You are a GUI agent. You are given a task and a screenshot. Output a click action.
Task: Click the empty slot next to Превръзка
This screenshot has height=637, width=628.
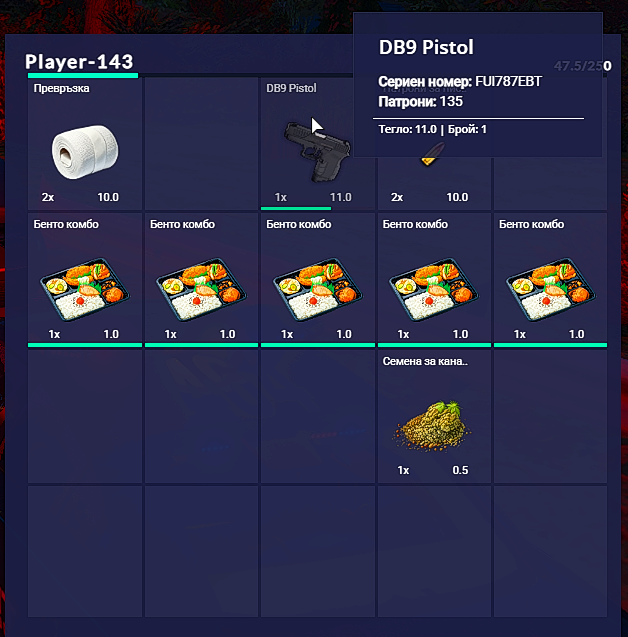tap(201, 143)
